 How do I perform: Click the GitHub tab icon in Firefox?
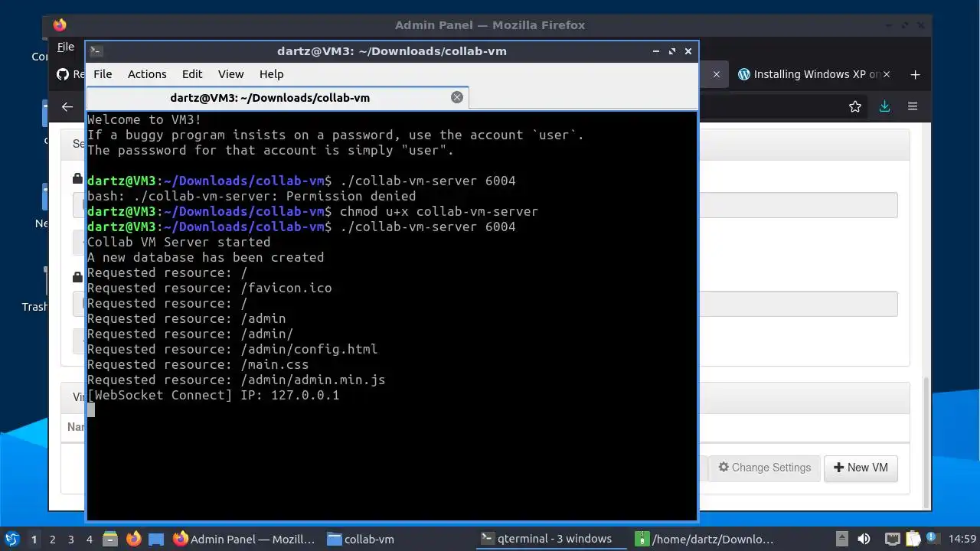pyautogui.click(x=63, y=74)
